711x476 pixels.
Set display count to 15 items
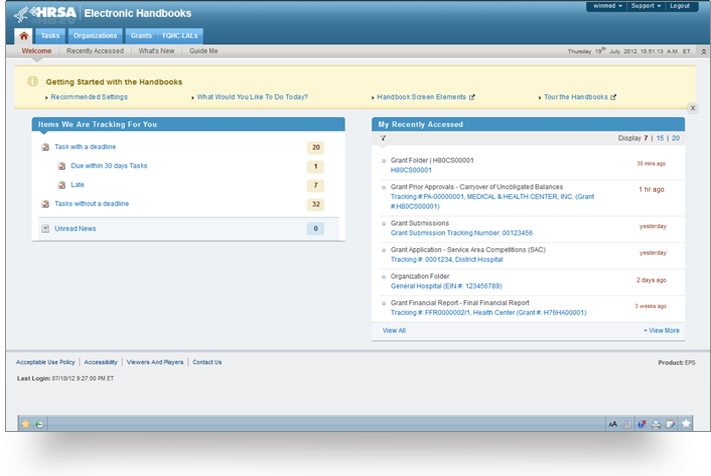click(x=660, y=138)
